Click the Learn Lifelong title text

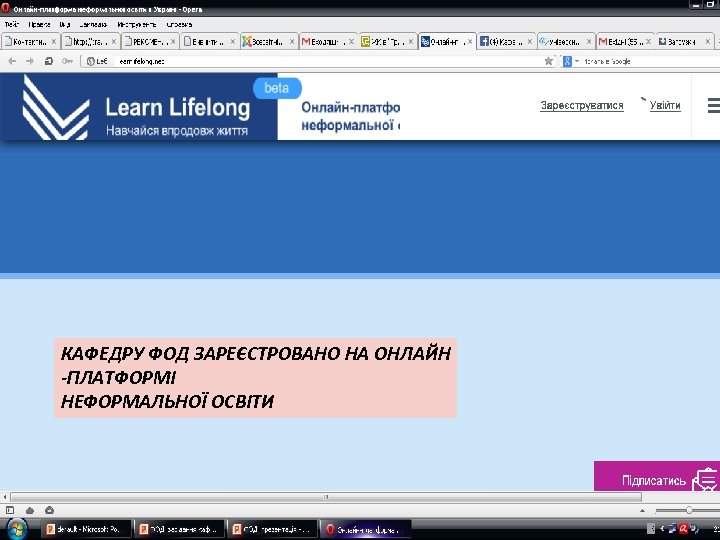coord(178,107)
